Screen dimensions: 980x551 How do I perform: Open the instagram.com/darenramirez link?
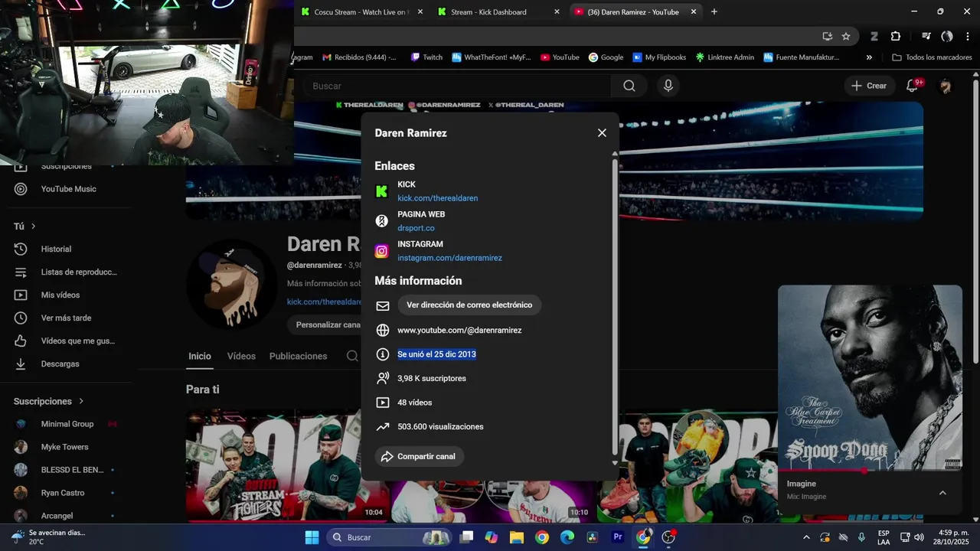449,258
